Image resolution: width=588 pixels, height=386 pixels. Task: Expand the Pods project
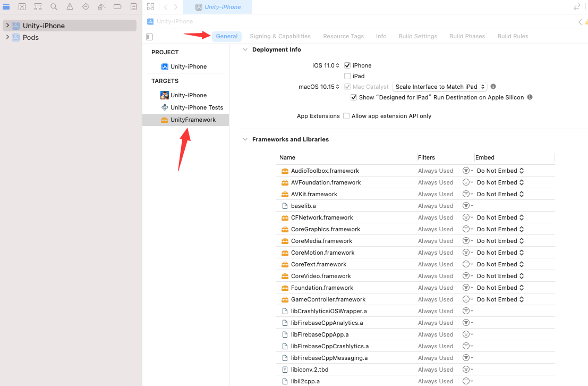(7, 37)
